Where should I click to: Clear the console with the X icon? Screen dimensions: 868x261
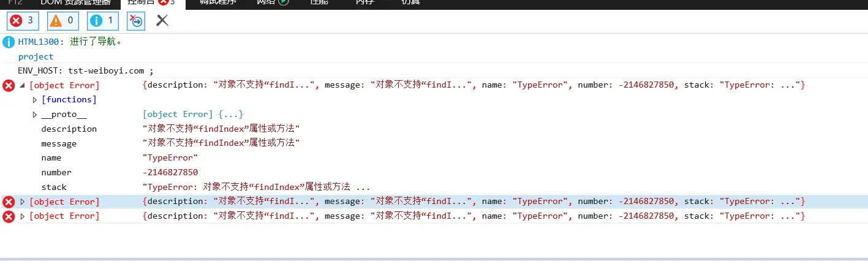point(162,21)
